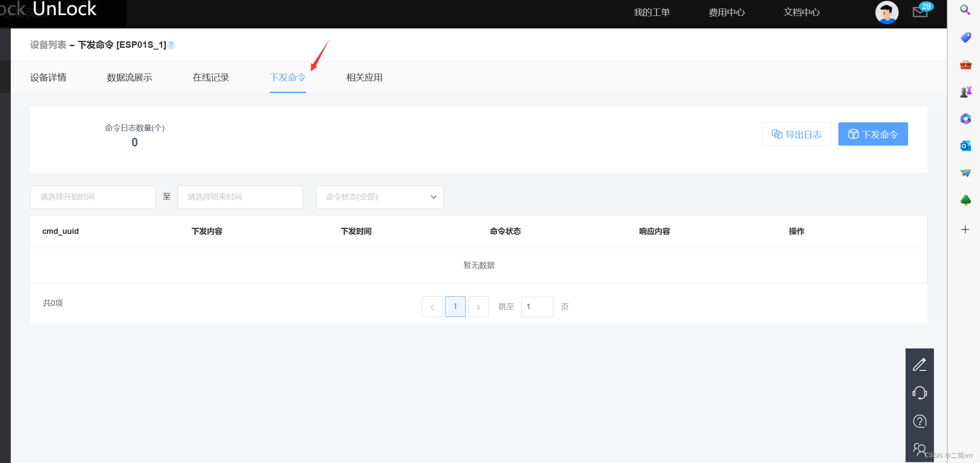Click the paper plane icon in sidebar

tap(965, 173)
